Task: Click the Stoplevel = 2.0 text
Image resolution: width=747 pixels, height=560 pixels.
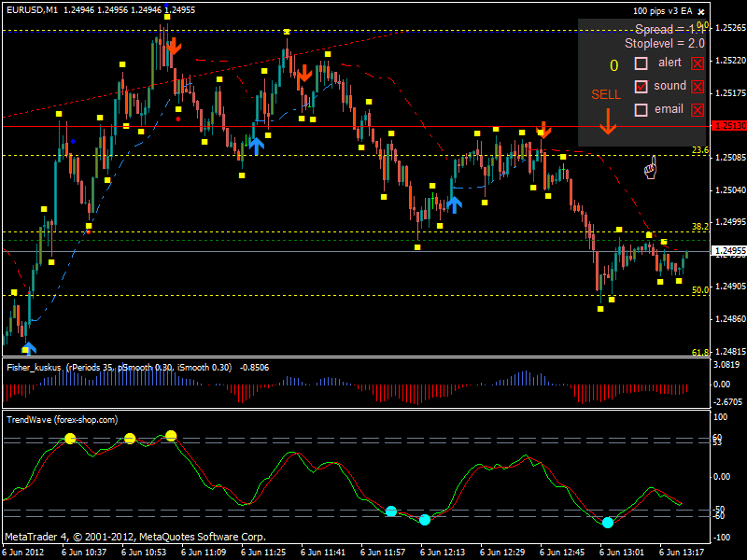Action: pyautogui.click(x=665, y=43)
